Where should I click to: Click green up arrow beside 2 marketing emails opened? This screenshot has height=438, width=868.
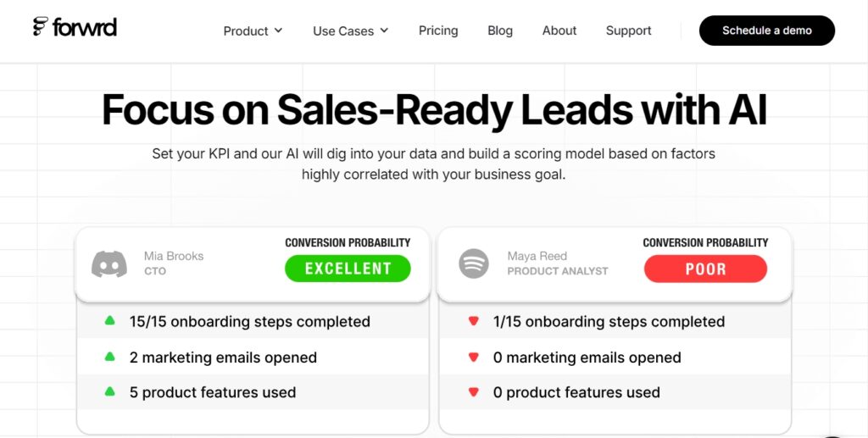109,357
